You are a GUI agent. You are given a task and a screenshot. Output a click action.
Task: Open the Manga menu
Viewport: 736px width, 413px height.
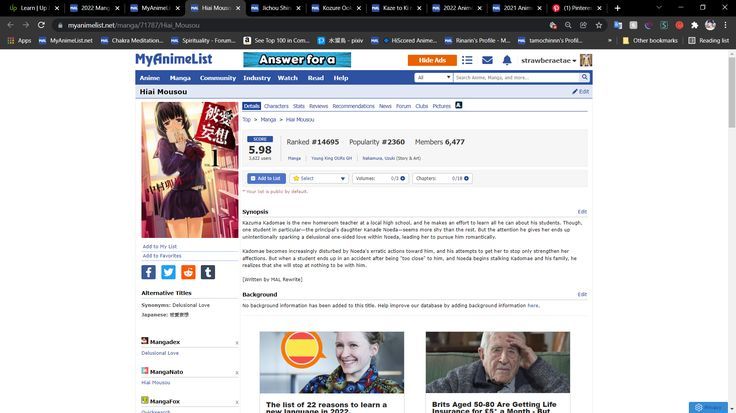click(180, 78)
